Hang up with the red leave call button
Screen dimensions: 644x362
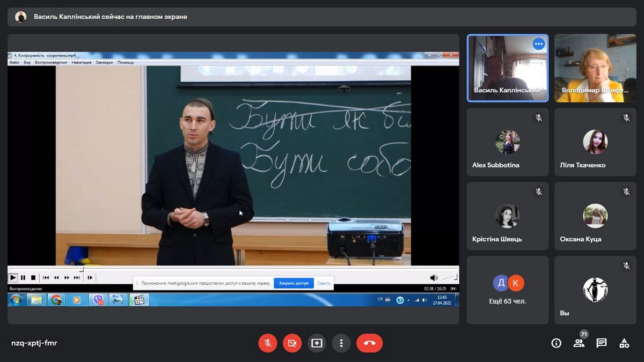[x=369, y=343]
